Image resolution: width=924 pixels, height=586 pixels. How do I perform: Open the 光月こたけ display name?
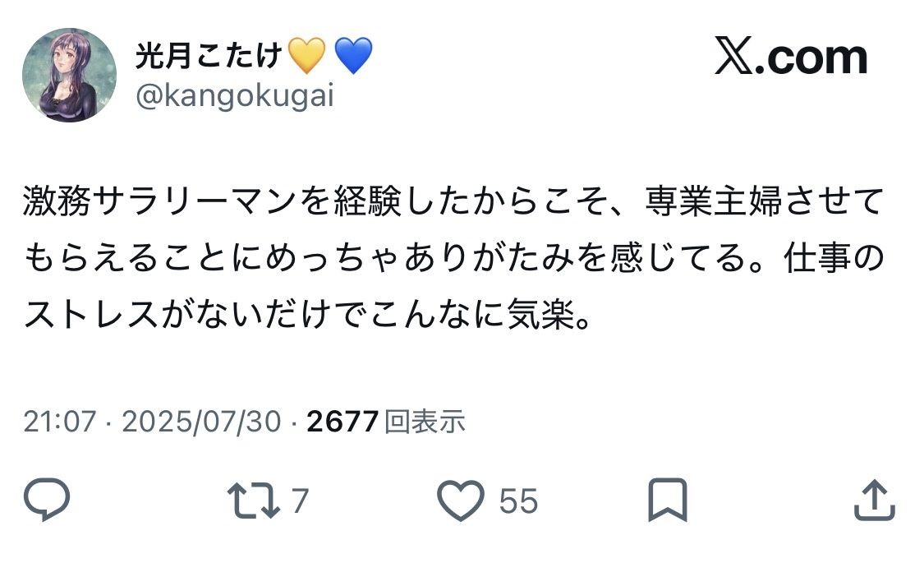(209, 55)
